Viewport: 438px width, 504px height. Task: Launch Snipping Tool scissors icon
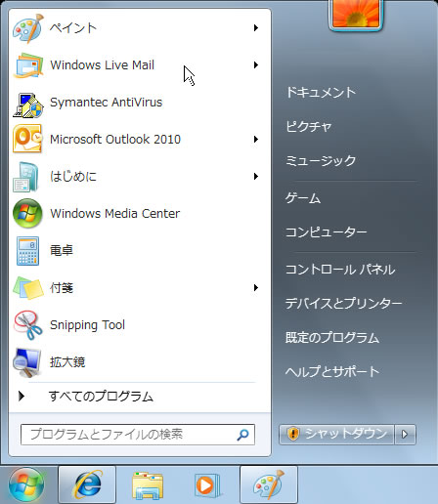(27, 325)
